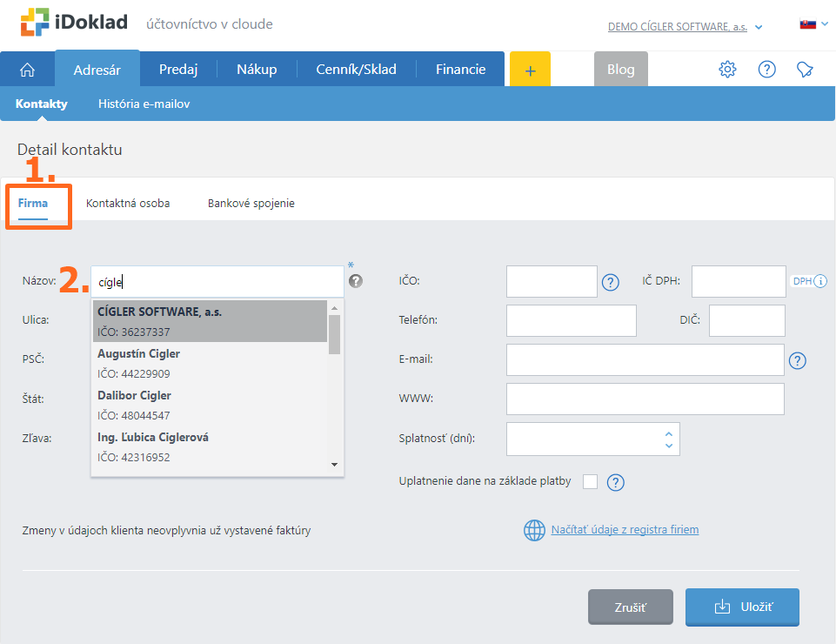Show help for tax on payment basis

pos(616,482)
